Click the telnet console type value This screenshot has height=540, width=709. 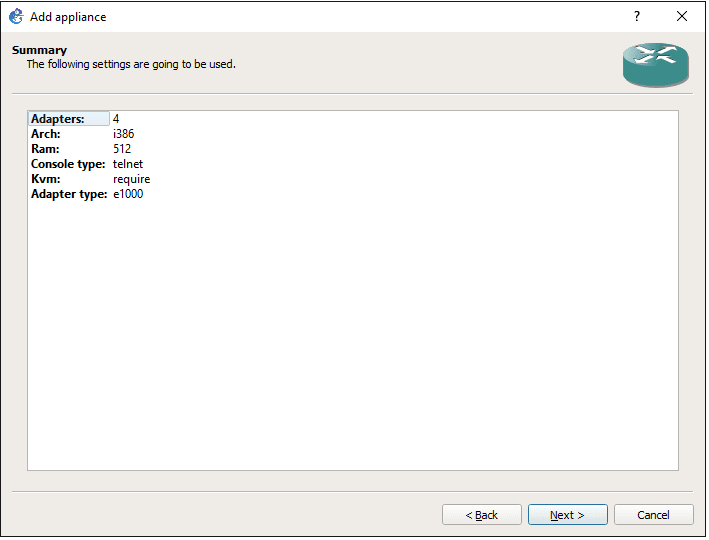128,164
